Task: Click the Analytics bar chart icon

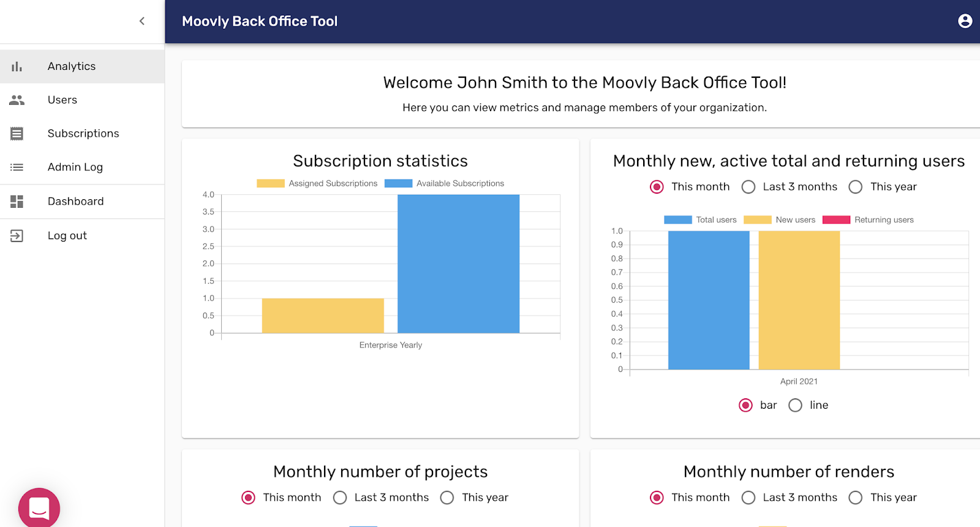Action: pos(17,66)
